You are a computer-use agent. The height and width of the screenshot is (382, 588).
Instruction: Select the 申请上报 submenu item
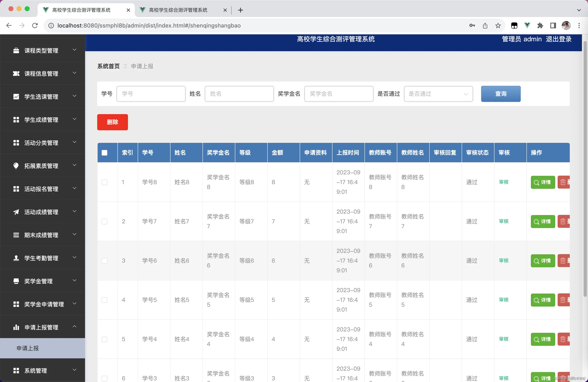28,348
